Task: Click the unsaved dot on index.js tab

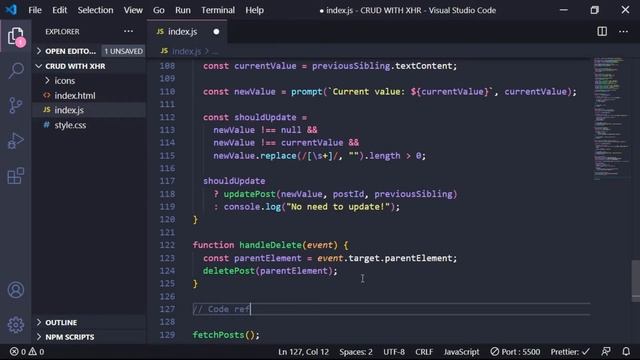Action: click(216, 31)
